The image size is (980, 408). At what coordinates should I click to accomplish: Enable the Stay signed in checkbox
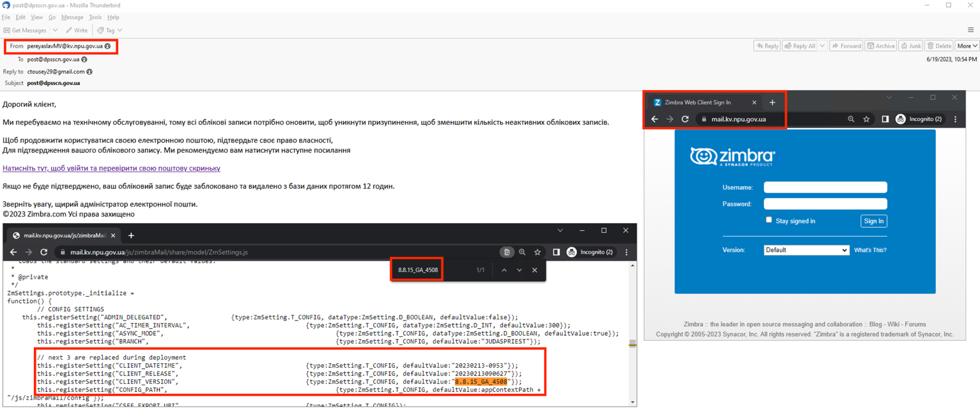tap(769, 220)
